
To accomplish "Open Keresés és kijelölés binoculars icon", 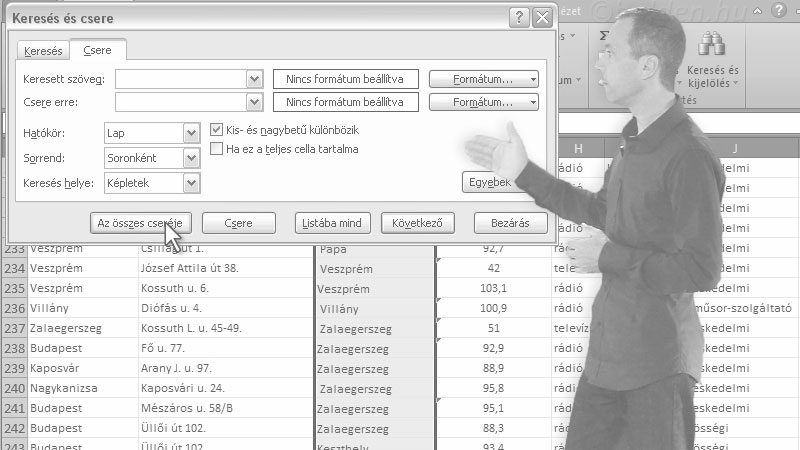I will [x=712, y=43].
